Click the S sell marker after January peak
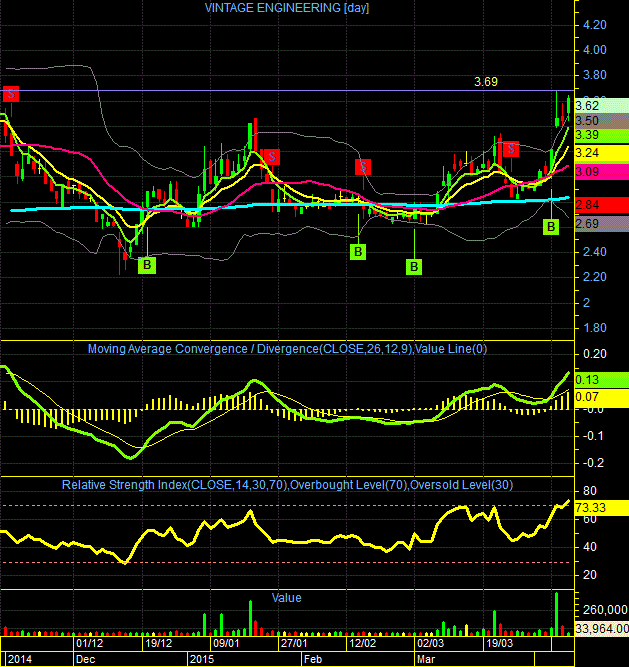The width and height of the screenshot is (629, 667). click(272, 157)
